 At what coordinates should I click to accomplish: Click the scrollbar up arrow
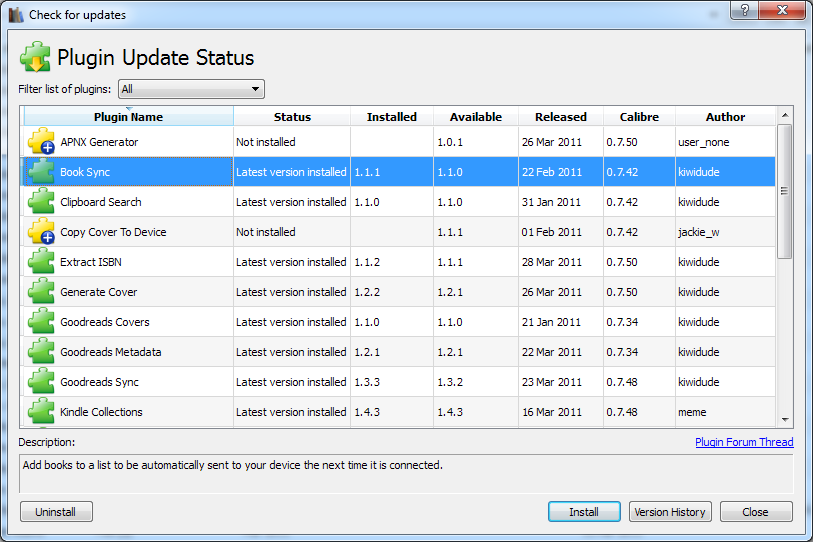785,115
